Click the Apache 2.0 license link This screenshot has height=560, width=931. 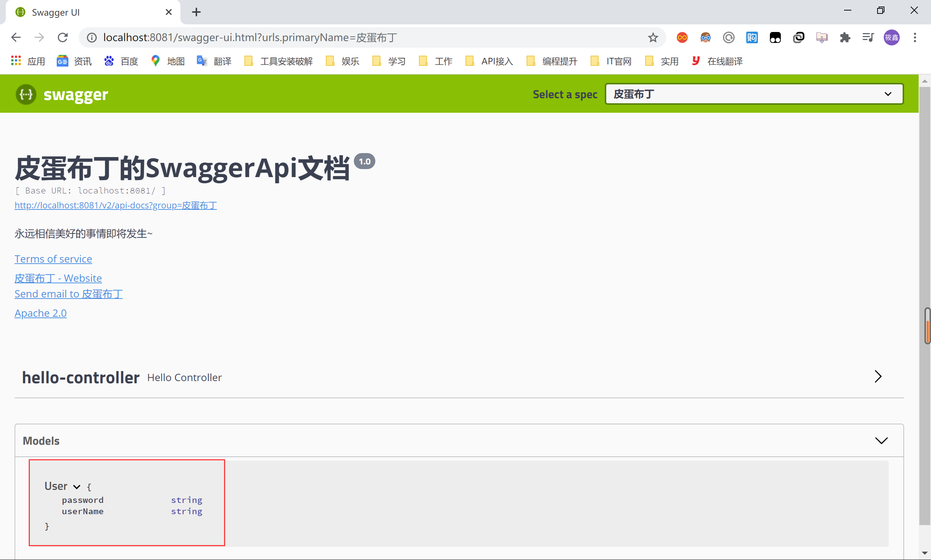point(41,313)
